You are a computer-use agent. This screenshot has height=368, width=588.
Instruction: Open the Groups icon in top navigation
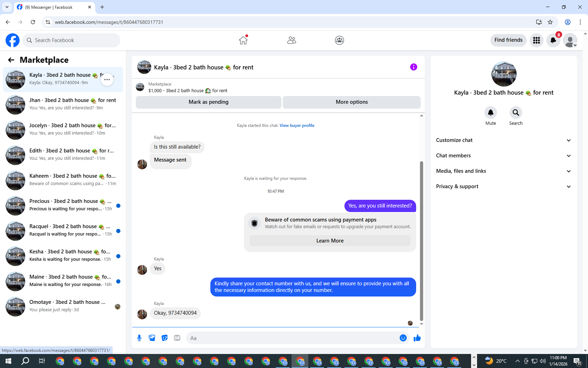click(339, 40)
